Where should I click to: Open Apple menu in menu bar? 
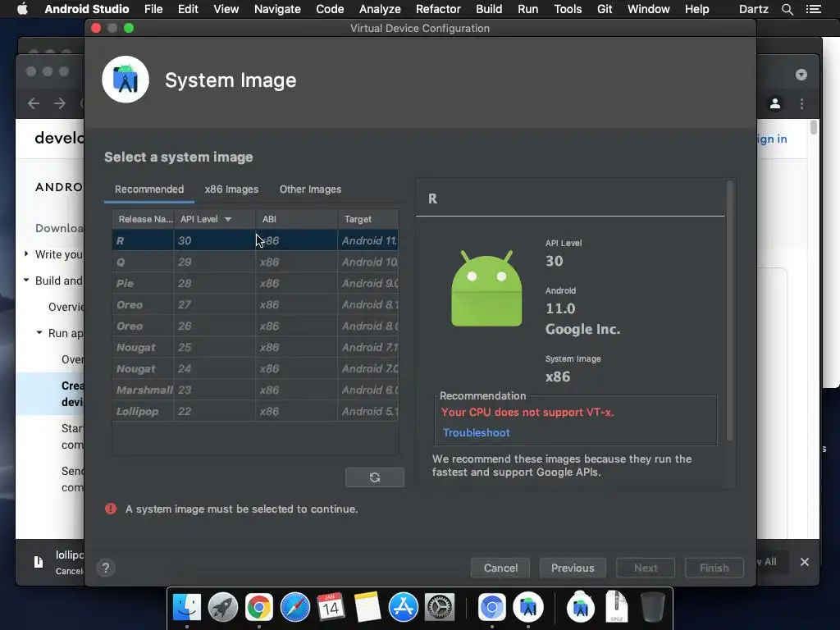tap(22, 9)
